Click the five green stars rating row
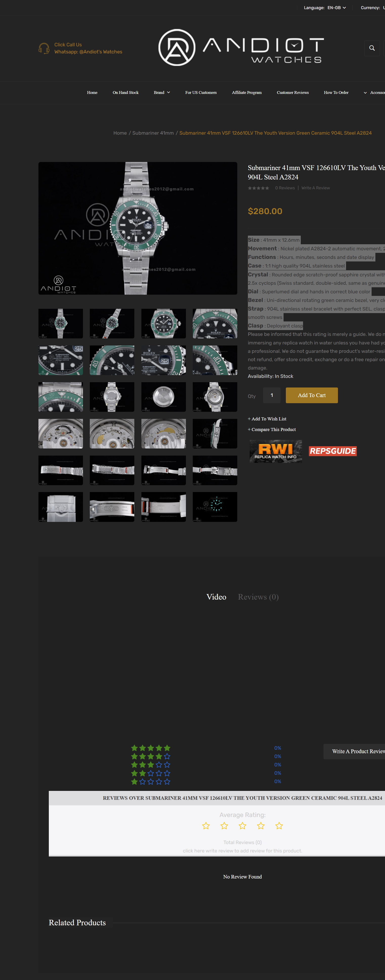385x980 pixels. [x=151, y=748]
